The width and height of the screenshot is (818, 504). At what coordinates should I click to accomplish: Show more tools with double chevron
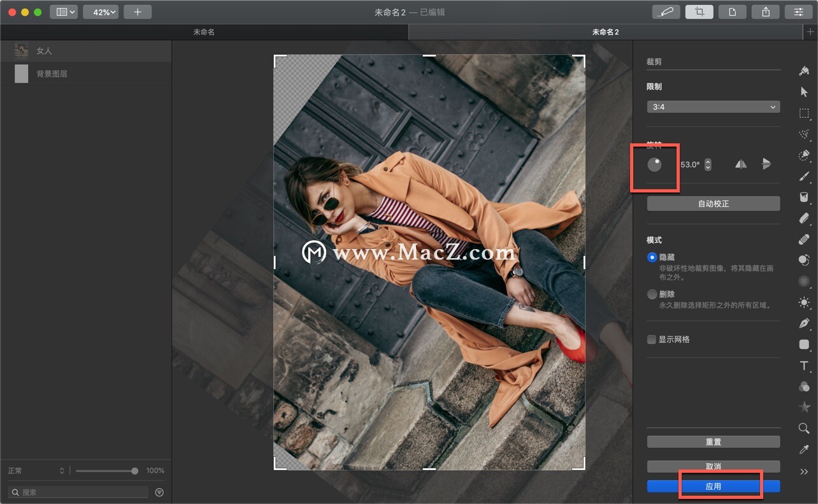[804, 472]
